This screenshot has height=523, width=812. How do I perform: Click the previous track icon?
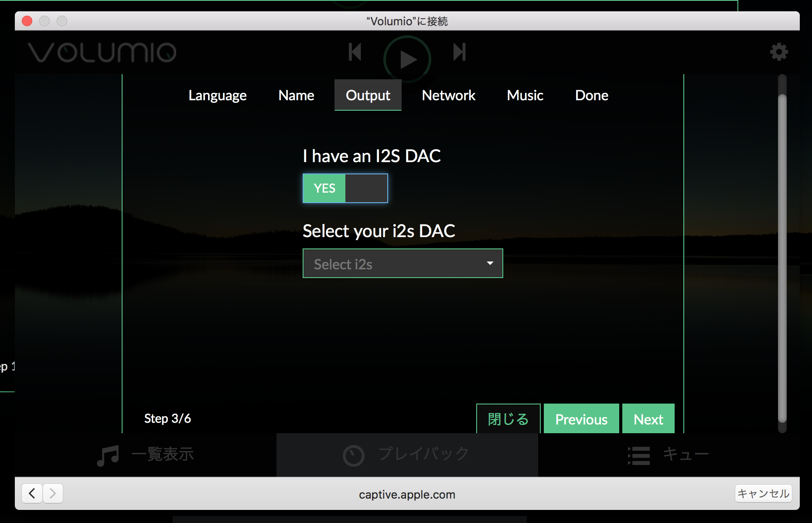pyautogui.click(x=355, y=52)
